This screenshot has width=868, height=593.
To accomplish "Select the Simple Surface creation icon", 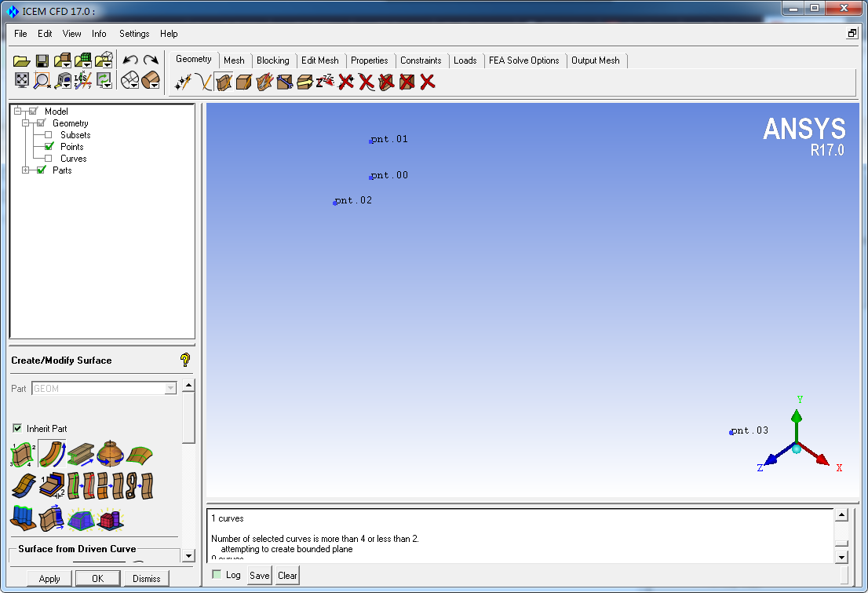I will point(23,455).
